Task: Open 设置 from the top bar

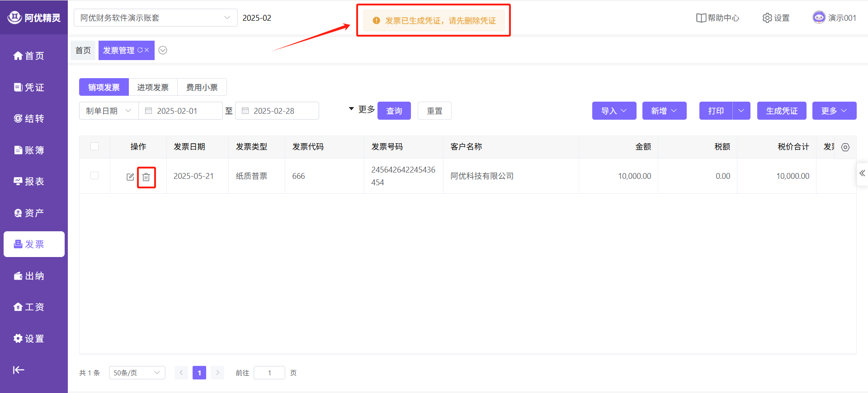Action: (x=776, y=18)
